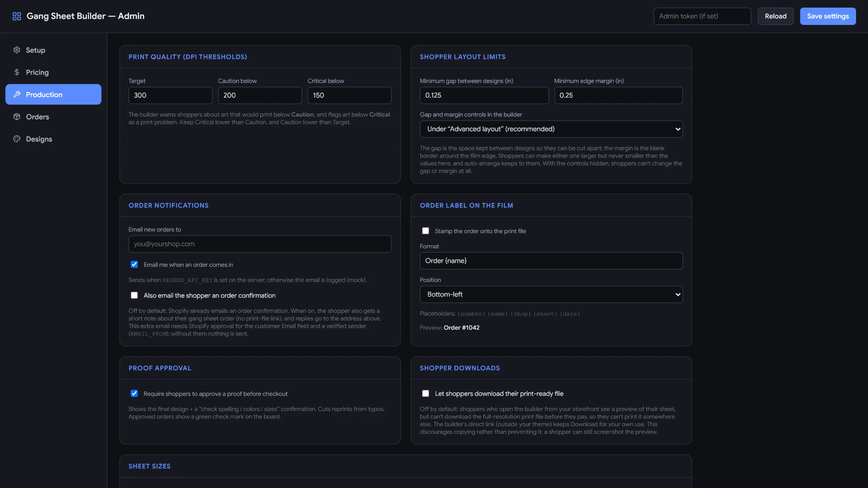Click the Production wrench icon

click(x=17, y=94)
